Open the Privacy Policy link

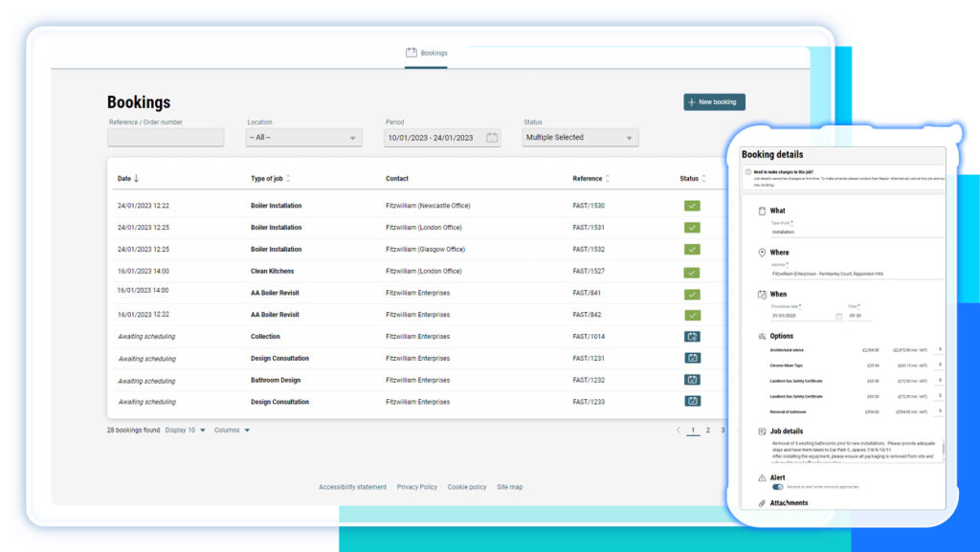pyautogui.click(x=417, y=487)
